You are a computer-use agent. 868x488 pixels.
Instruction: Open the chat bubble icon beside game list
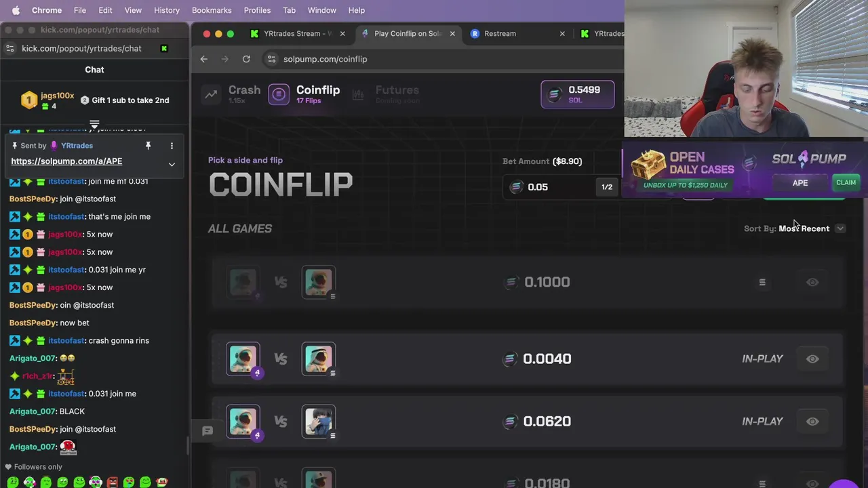pyautogui.click(x=208, y=430)
